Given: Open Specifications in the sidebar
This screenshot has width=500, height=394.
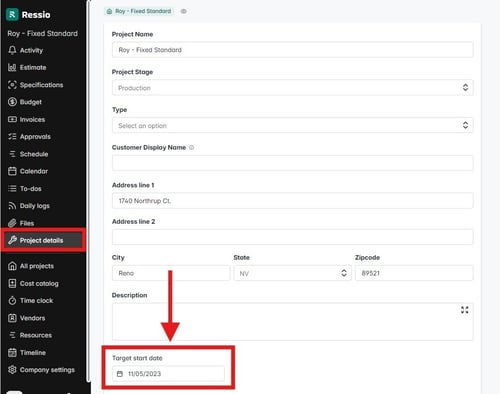Looking at the screenshot, I should [x=43, y=85].
